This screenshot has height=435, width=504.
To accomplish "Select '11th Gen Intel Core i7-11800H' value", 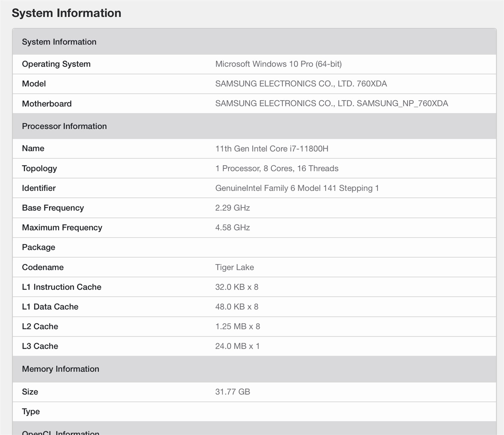I will 272,149.
